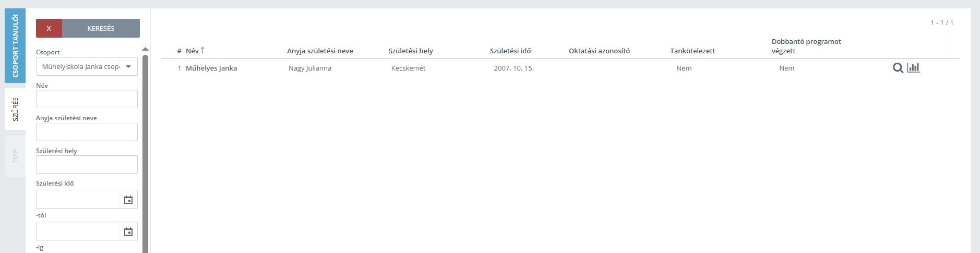
Task: Click the scrollbar up arrow in filter panel
Action: click(145, 49)
